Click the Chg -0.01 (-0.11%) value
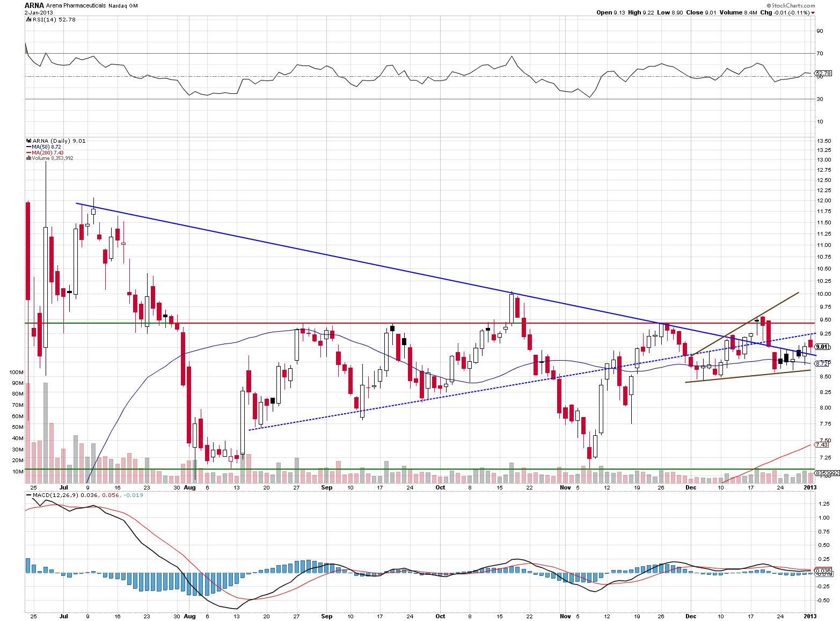This screenshot has width=840, height=621. (x=784, y=12)
